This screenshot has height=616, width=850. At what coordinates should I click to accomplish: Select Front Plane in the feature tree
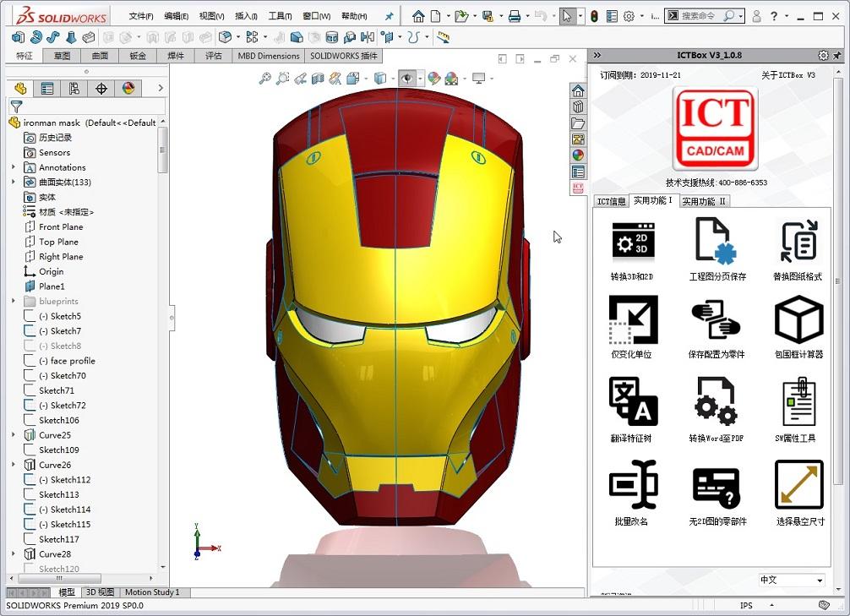pyautogui.click(x=61, y=226)
